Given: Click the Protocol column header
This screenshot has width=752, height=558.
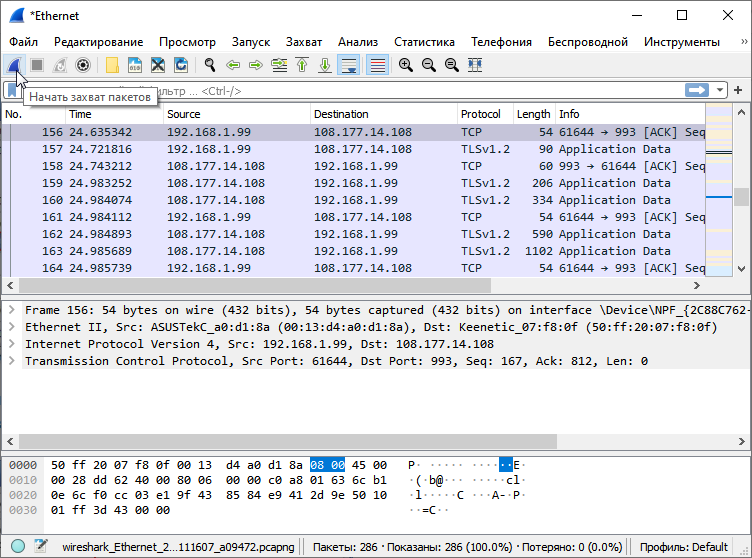Looking at the screenshot, I should click(x=481, y=114).
